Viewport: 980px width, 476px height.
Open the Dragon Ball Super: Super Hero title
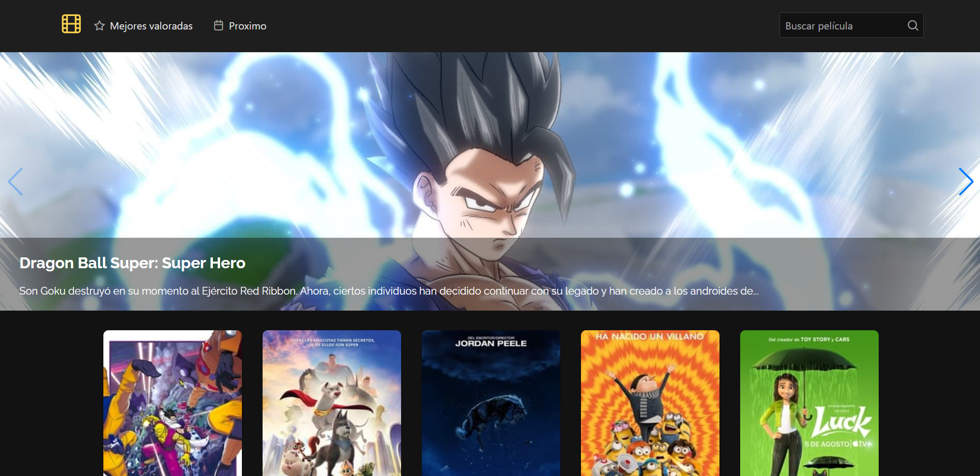point(132,263)
